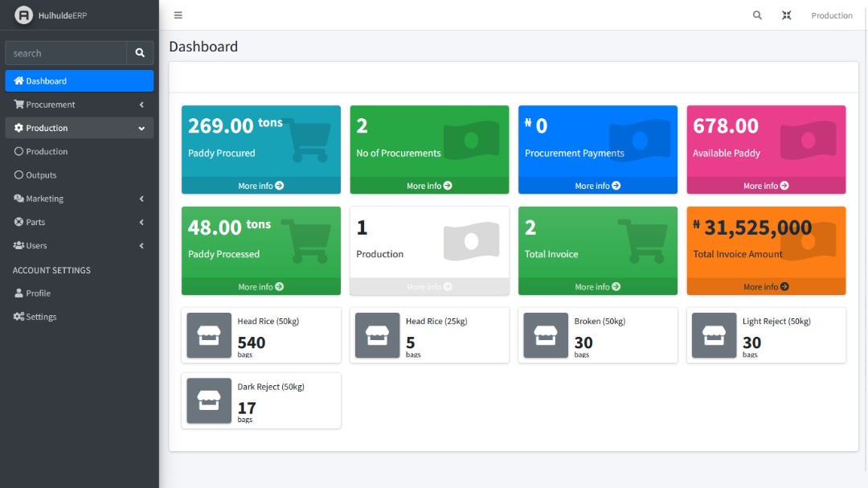Click the hamburger menu icon in top bar
Screen dimensions: 868x488
(x=178, y=15)
